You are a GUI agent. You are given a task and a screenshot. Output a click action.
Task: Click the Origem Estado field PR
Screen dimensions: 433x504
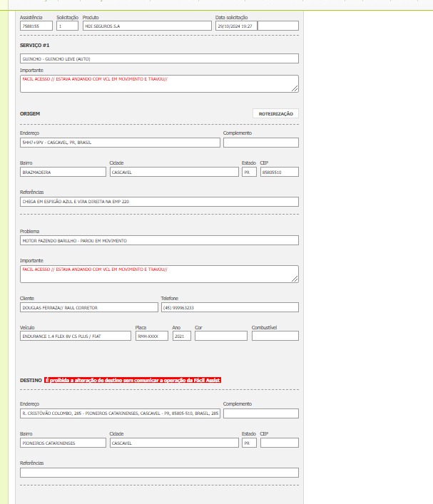[249, 172]
